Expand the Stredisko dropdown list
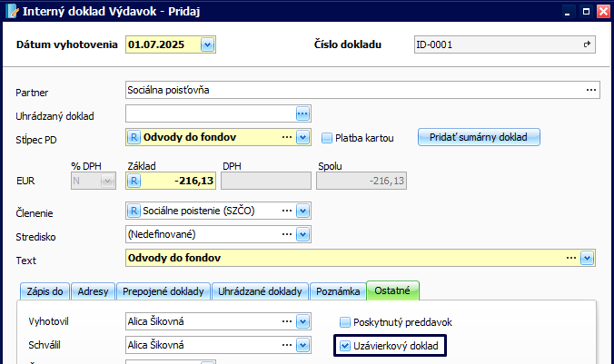614x364 pixels. click(303, 234)
